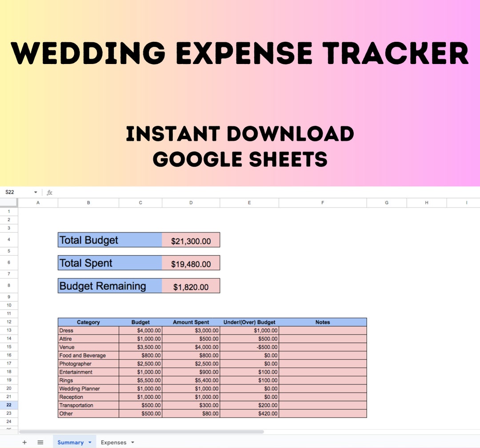
Task: Select column header F
Action: [323, 202]
